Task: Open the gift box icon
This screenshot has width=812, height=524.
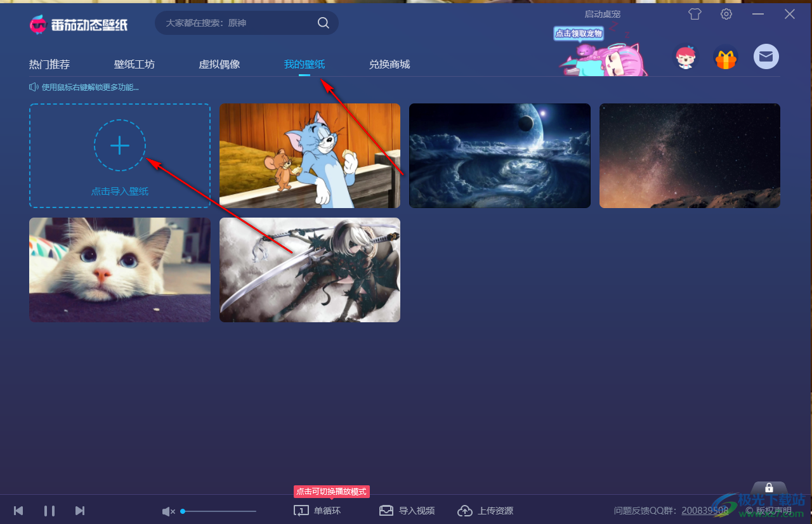Action: 725,58
